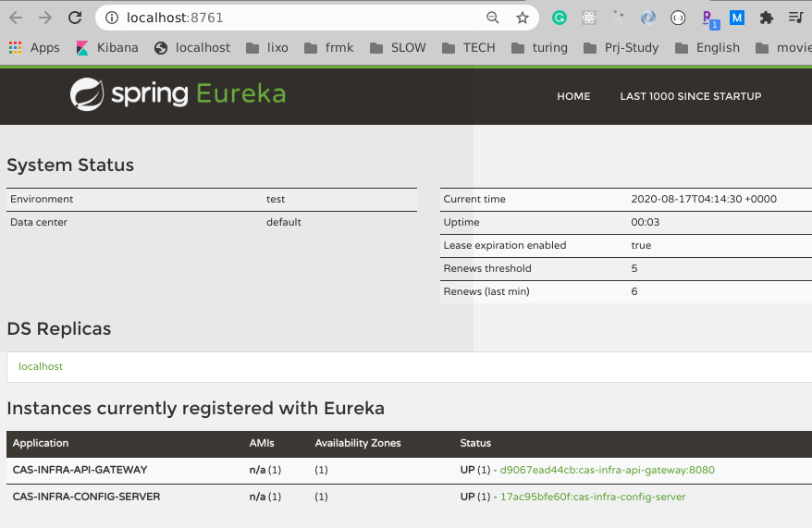812x528 pixels.
Task: Click the blue M extension icon
Action: (x=737, y=18)
